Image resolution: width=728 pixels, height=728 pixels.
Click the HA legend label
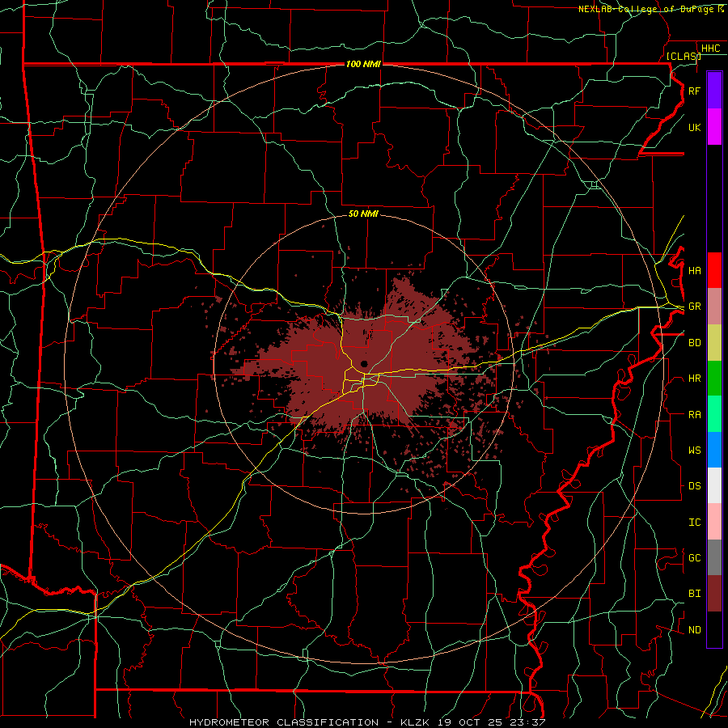pyautogui.click(x=694, y=271)
